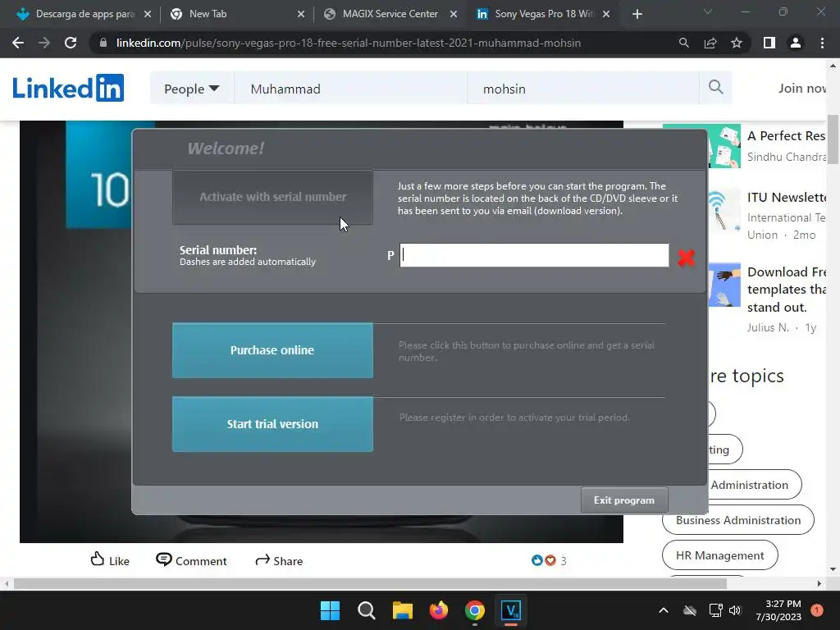Open Firefox from the taskbar
The width and height of the screenshot is (840, 630).
click(x=439, y=610)
